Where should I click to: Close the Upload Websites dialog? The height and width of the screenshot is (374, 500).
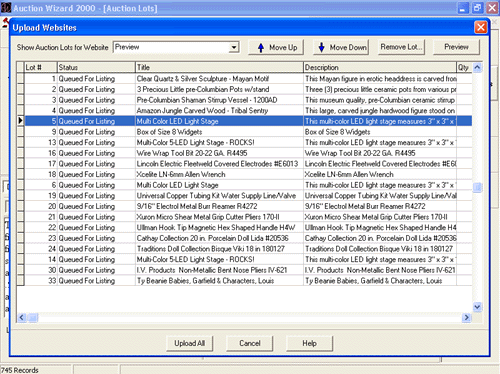[x=481, y=27]
